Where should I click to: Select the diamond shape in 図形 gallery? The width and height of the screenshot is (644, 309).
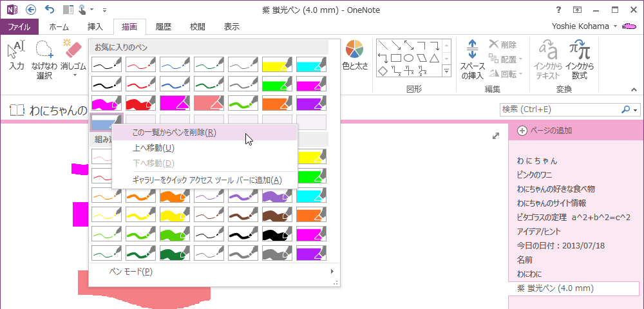383,71
